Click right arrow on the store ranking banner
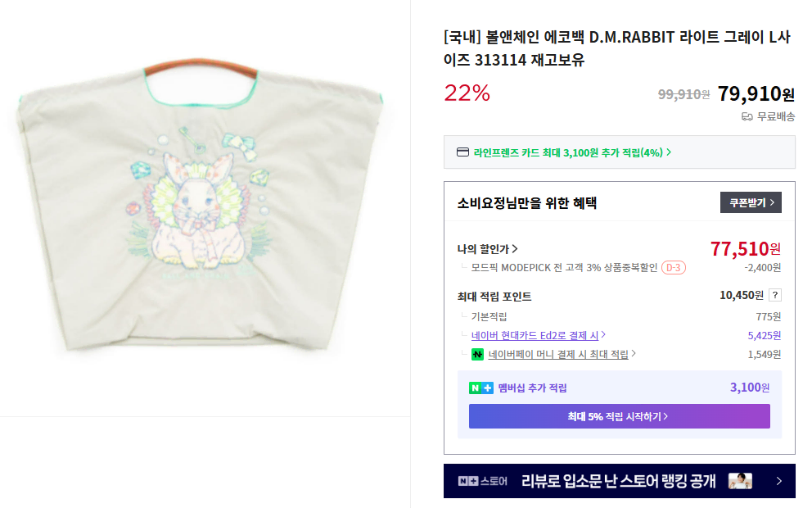 779,481
